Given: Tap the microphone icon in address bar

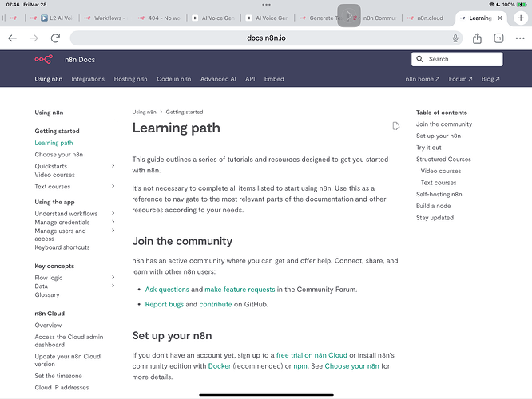Looking at the screenshot, I should tap(455, 38).
